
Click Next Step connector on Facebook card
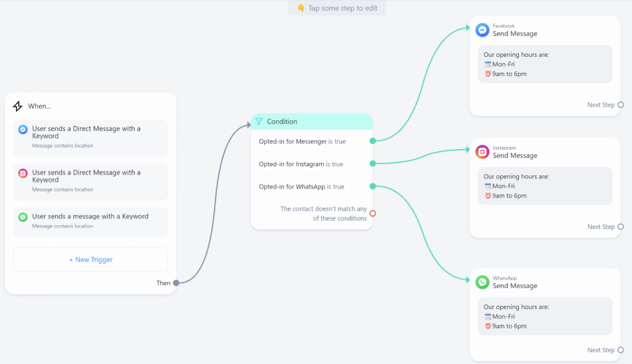(x=621, y=105)
